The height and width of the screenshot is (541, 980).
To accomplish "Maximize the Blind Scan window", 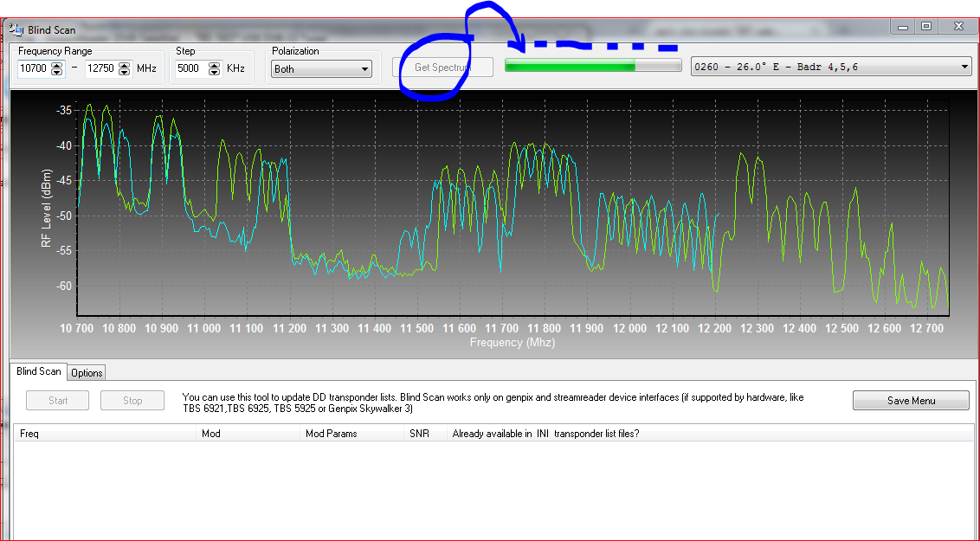I will (925, 27).
